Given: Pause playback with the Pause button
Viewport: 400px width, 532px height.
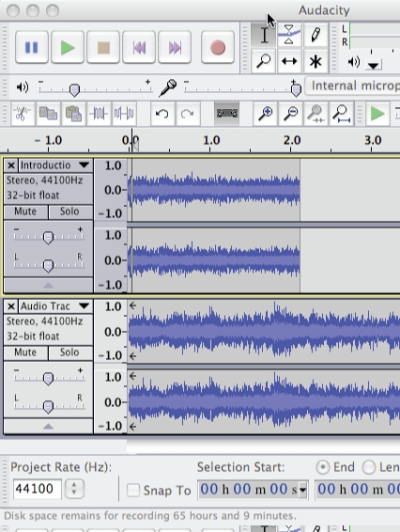Looking at the screenshot, I should point(32,47).
